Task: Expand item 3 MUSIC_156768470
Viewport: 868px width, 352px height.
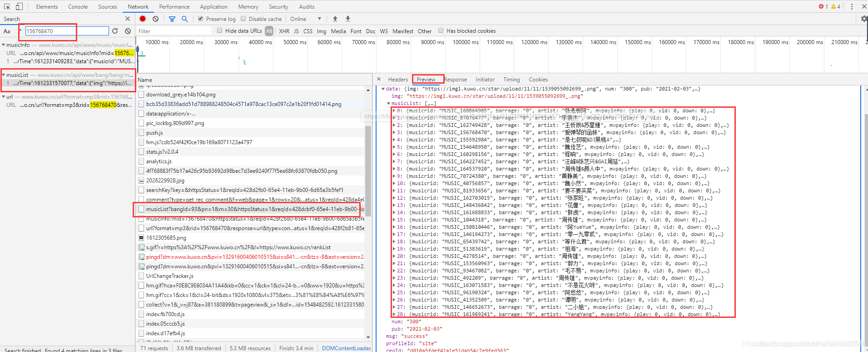Action: click(x=394, y=132)
